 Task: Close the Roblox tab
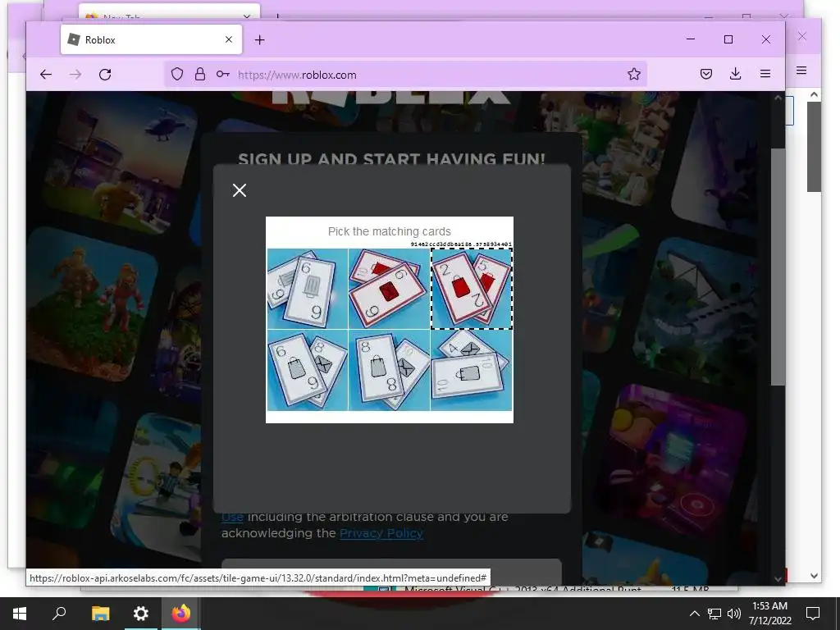pos(229,39)
